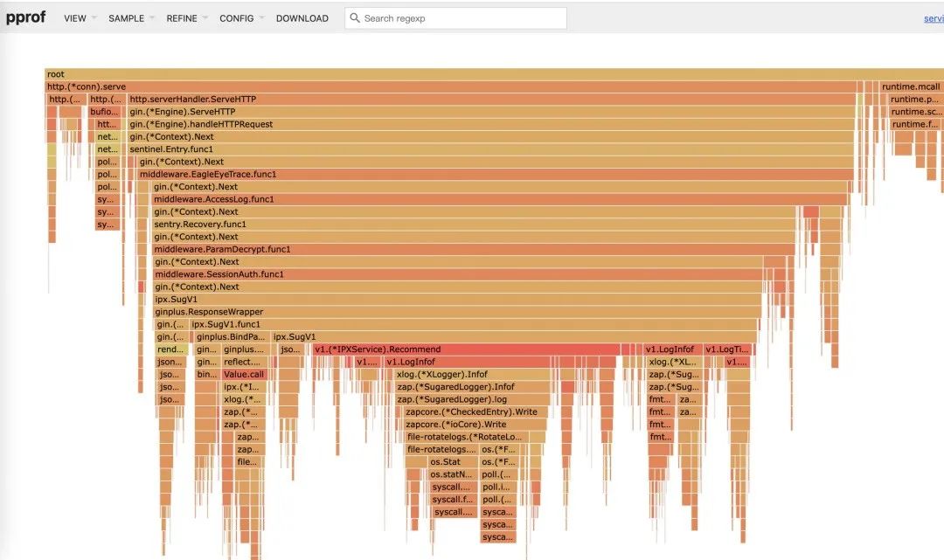Image resolution: width=944 pixels, height=560 pixels.
Task: Click the DOWNLOAD menu item
Action: pyautogui.click(x=302, y=18)
